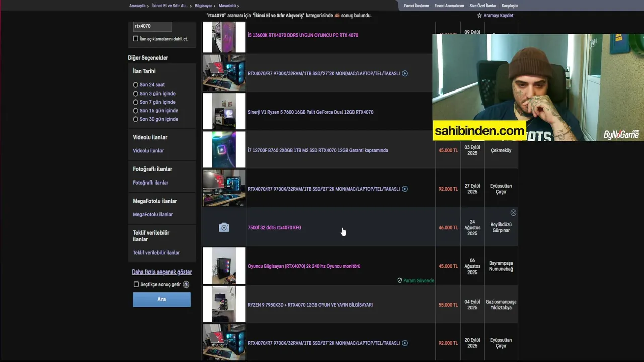The height and width of the screenshot is (362, 644).
Task: Tick the 'Seçtikçe sonuç getir' checkbox
Action: (x=136, y=285)
